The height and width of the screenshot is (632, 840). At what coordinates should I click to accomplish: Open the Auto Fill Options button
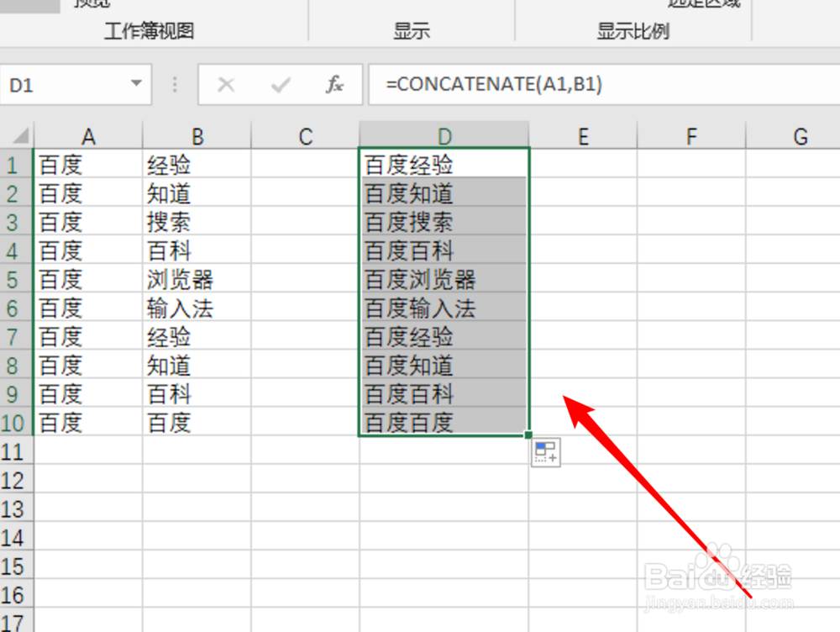pos(546,452)
